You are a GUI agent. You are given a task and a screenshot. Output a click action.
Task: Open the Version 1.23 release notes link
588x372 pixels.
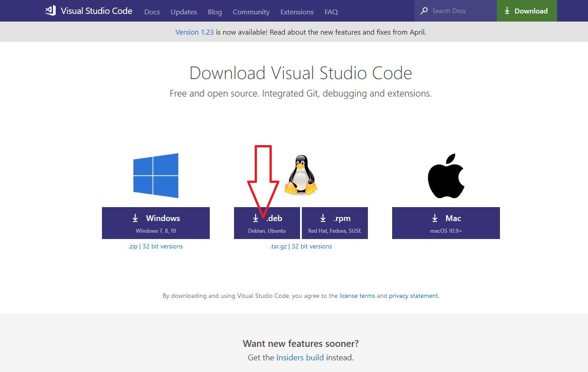195,32
